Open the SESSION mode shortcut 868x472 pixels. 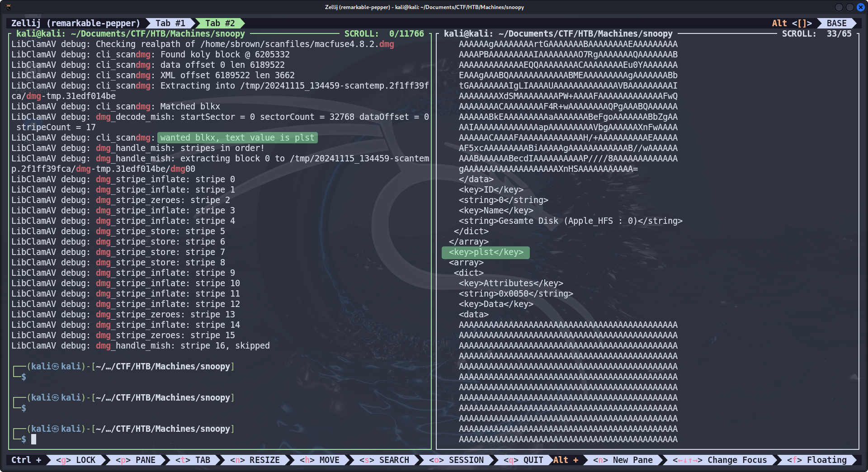pyautogui.click(x=457, y=460)
